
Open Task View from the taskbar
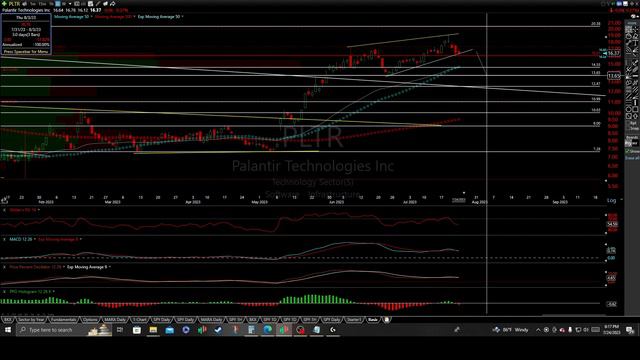pyautogui.click(x=120, y=329)
